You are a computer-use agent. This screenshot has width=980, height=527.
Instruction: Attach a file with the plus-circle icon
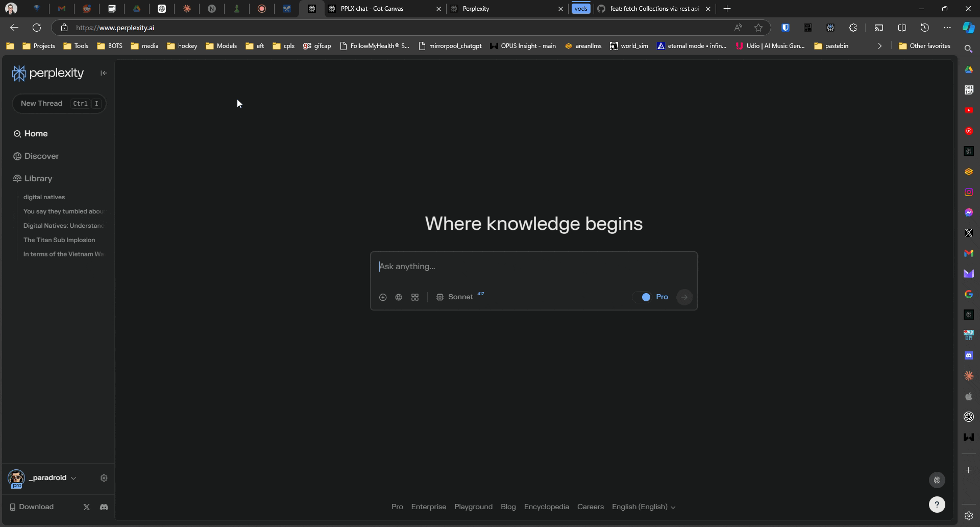383,297
